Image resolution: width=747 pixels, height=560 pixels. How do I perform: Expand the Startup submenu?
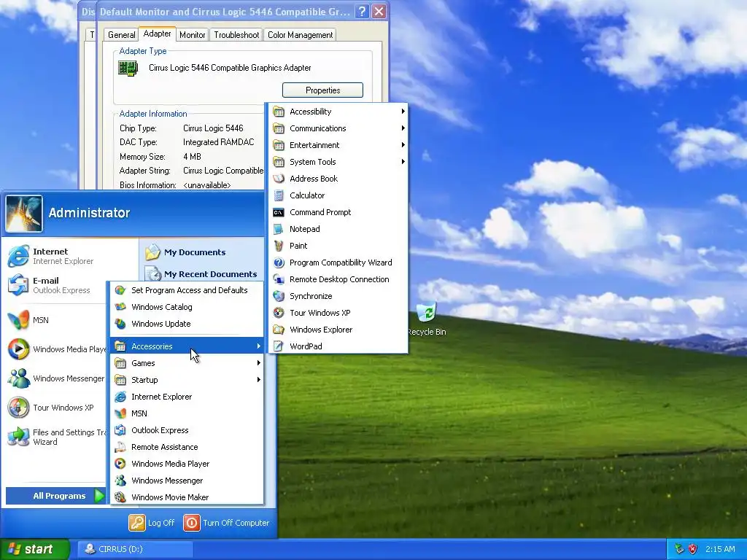point(187,379)
